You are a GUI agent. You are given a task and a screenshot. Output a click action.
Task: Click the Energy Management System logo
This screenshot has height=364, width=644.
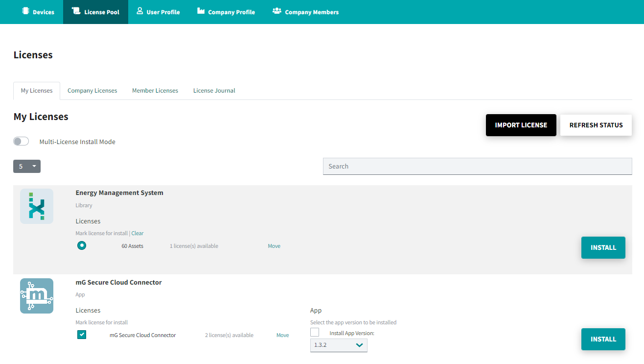click(37, 206)
